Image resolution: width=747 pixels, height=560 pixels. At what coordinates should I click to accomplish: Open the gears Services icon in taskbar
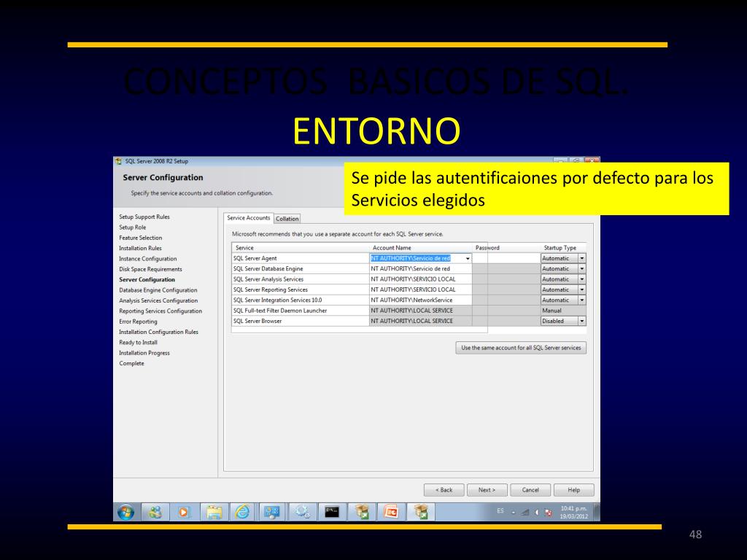pyautogui.click(x=302, y=513)
